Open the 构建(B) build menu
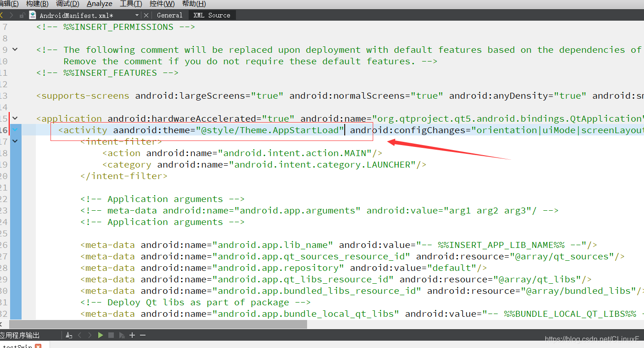This screenshot has width=644, height=348. pos(37,4)
